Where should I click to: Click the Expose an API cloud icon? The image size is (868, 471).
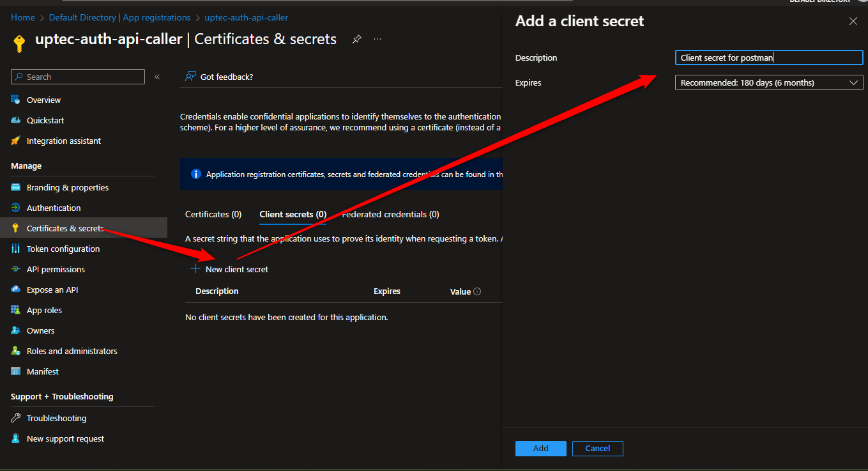pyautogui.click(x=16, y=290)
